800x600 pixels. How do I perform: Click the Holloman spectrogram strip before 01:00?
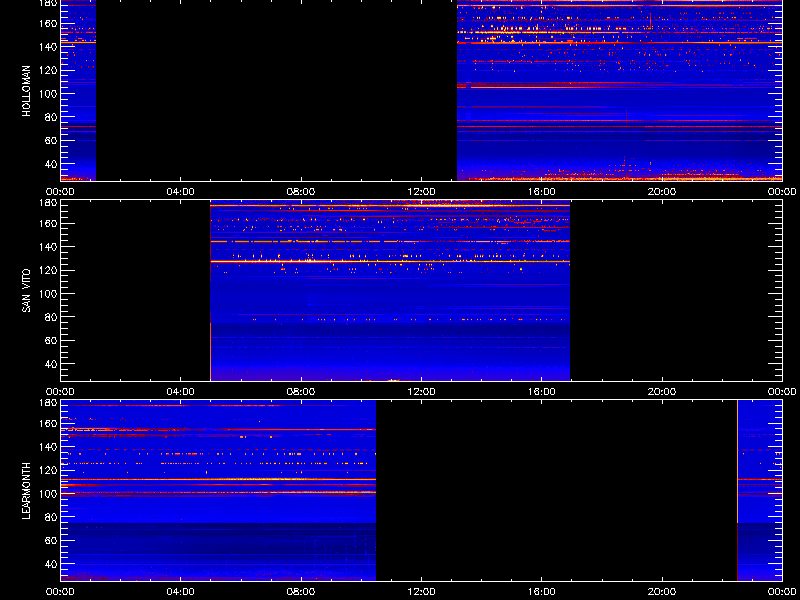click(x=78, y=90)
